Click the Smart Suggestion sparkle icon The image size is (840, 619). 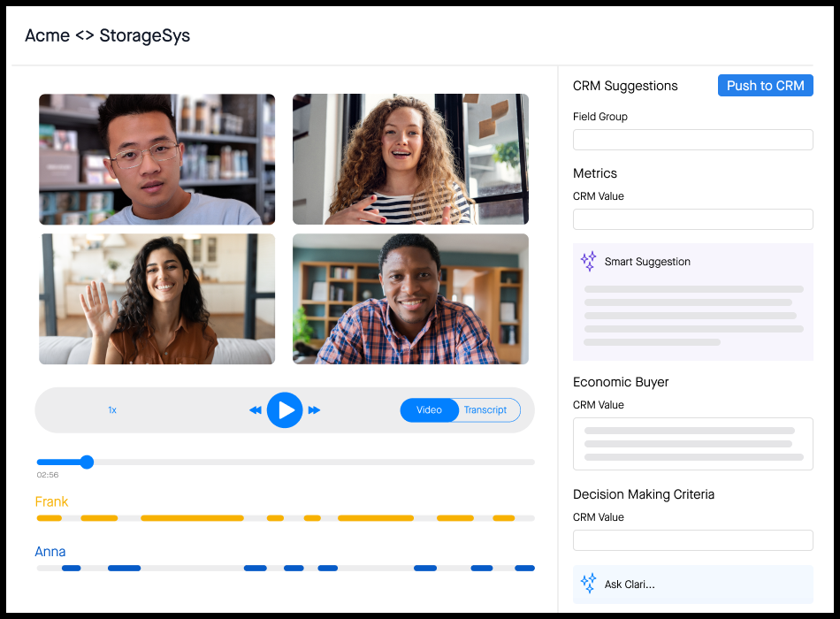588,261
